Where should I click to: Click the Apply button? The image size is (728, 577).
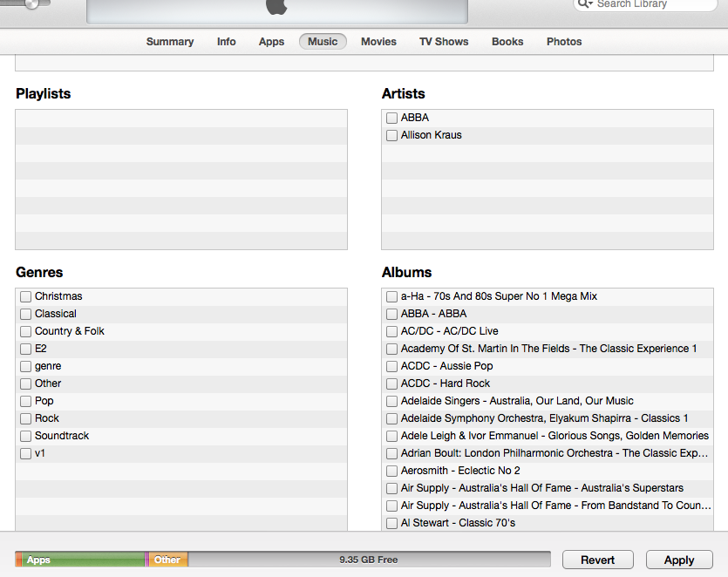pos(679,560)
